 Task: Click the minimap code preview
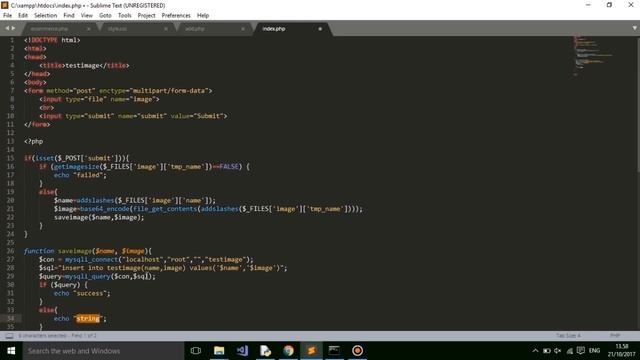pyautogui.click(x=592, y=55)
